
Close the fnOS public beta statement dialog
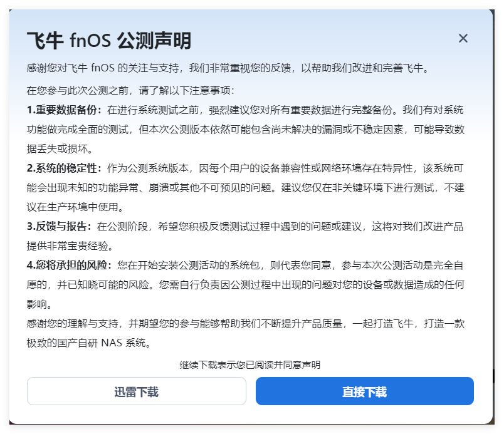pos(463,38)
